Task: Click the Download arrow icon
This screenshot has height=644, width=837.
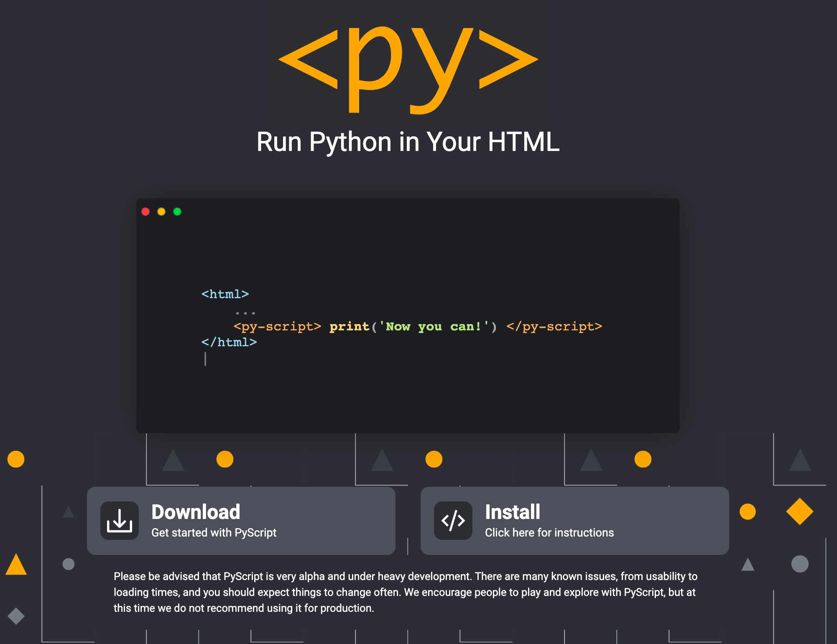Action: [120, 521]
